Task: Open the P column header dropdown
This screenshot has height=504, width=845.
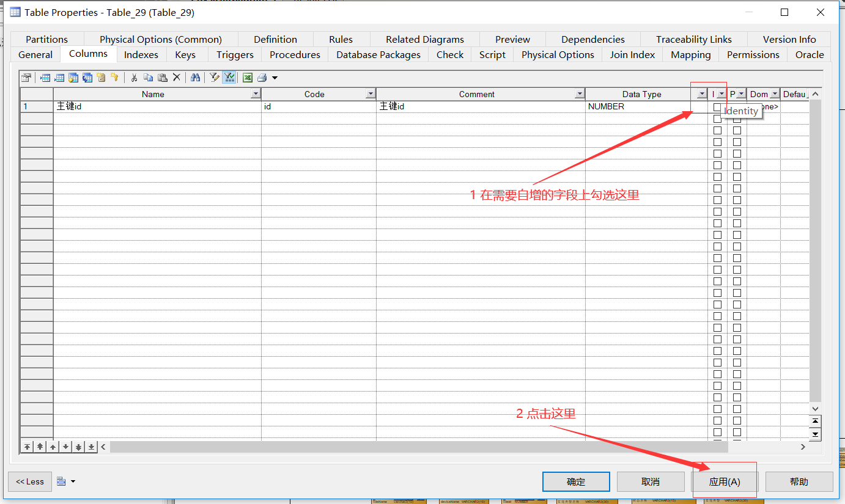Action: click(x=741, y=94)
